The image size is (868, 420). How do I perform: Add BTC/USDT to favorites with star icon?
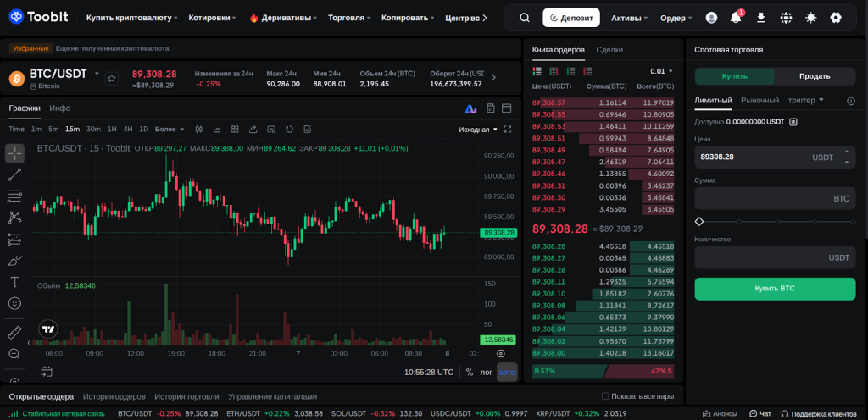[111, 78]
